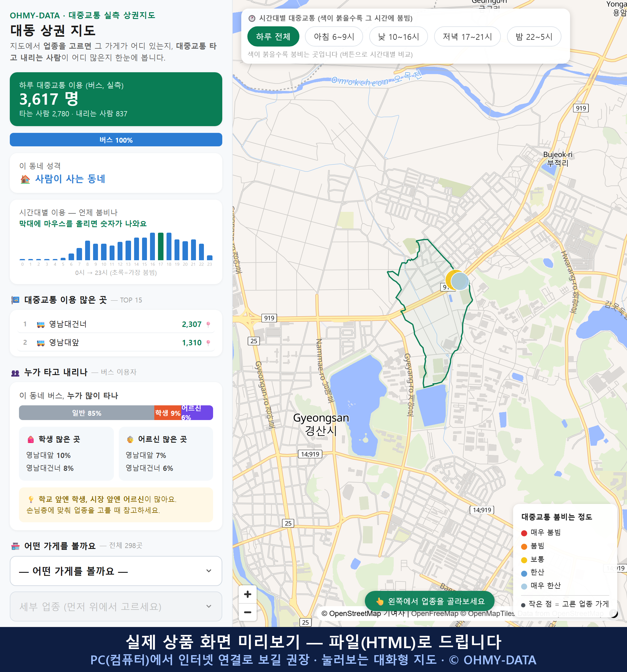Click the bus icon next to 영남대건너
Image resolution: width=627 pixels, height=672 pixels.
click(40, 325)
